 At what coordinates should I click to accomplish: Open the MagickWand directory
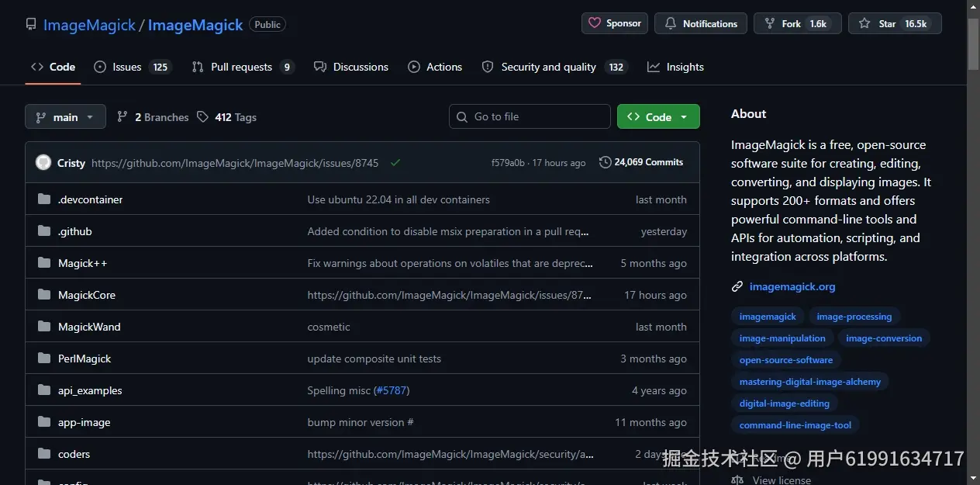89,327
